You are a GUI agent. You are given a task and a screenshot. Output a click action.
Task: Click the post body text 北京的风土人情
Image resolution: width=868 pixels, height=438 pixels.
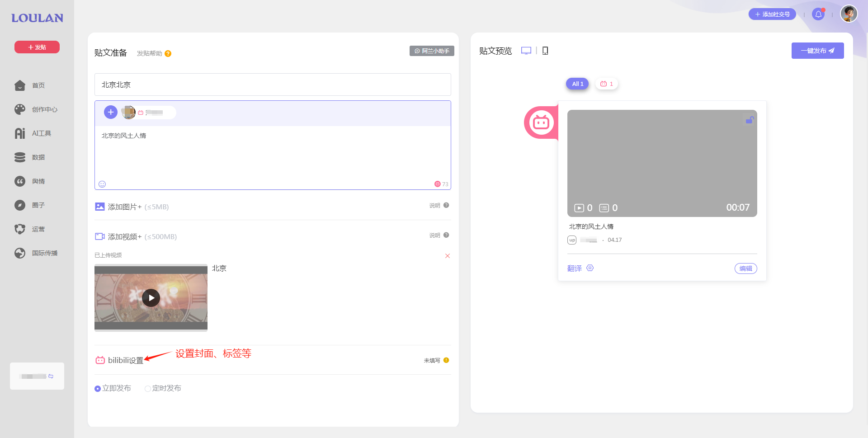(124, 136)
